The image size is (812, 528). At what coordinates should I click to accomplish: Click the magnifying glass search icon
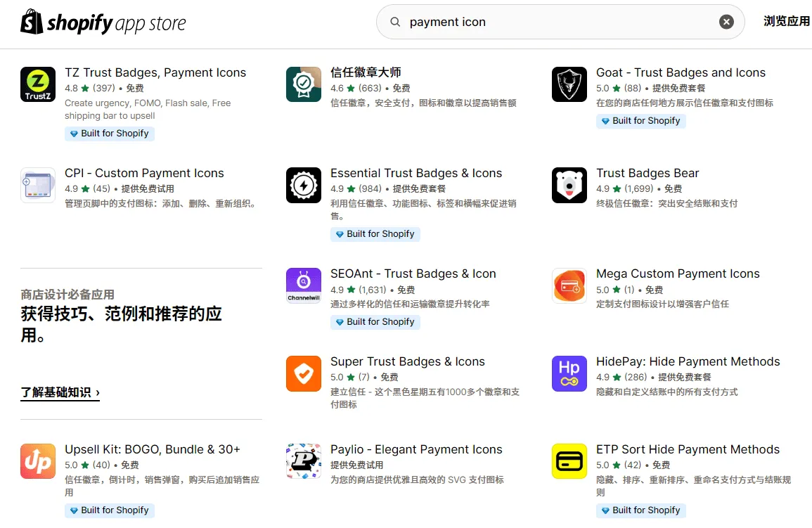tap(396, 22)
